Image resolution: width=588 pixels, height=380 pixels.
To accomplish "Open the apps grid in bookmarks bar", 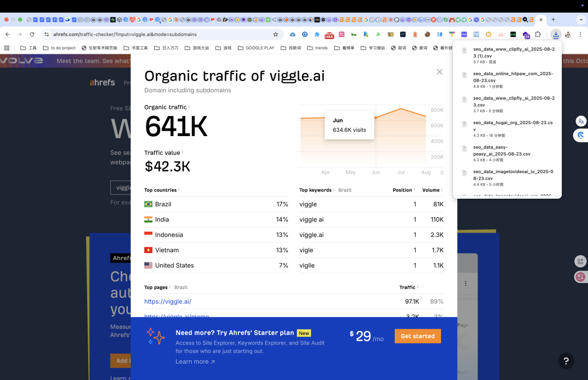I will tap(7, 48).
